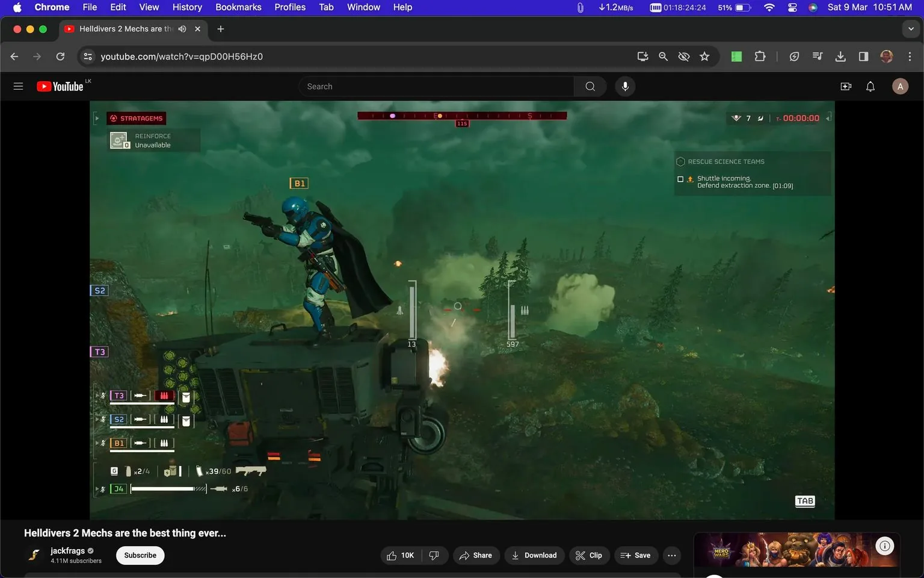Toggle the reading mode eye icon in toolbar
The image size is (924, 578).
click(683, 56)
